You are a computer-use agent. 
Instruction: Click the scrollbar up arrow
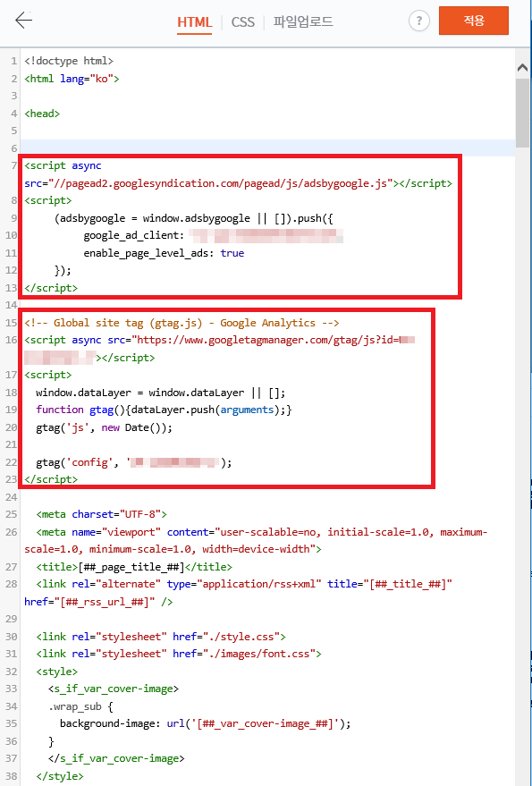(522, 67)
